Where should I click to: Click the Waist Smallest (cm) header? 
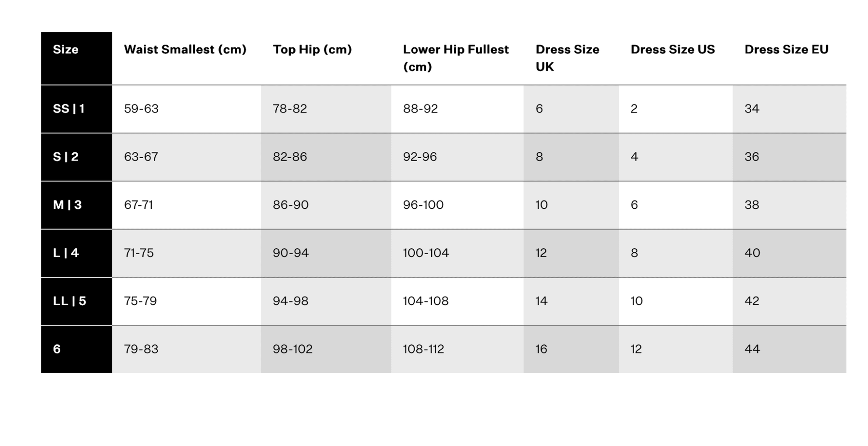coord(185,50)
